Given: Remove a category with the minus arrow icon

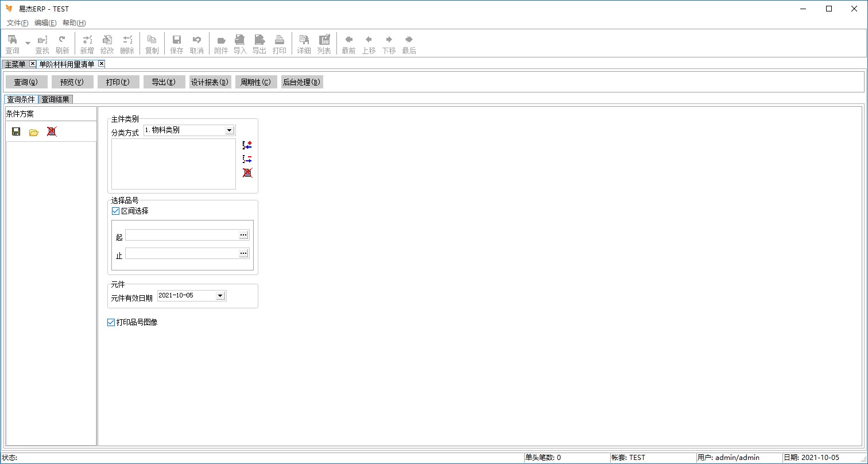Looking at the screenshot, I should 247,159.
